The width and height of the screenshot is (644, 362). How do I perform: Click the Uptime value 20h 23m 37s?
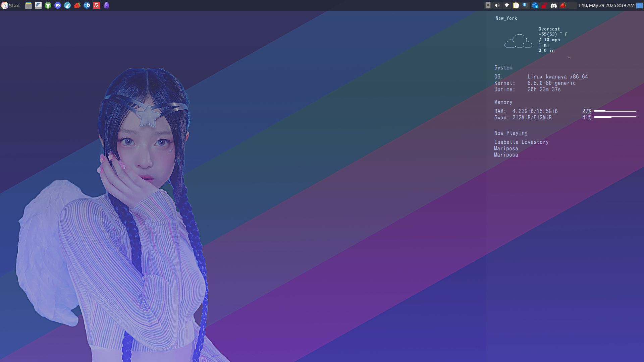coord(544,89)
